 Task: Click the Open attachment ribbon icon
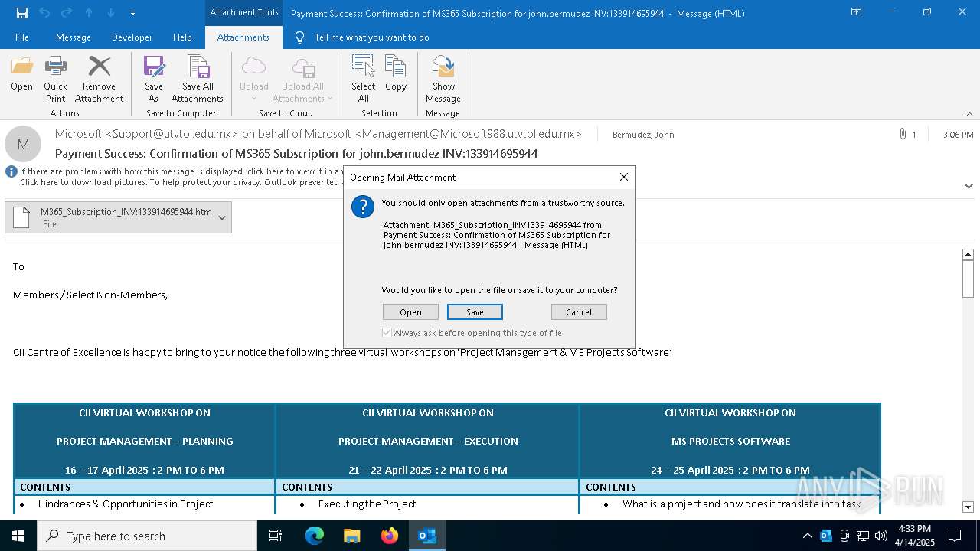[21, 73]
